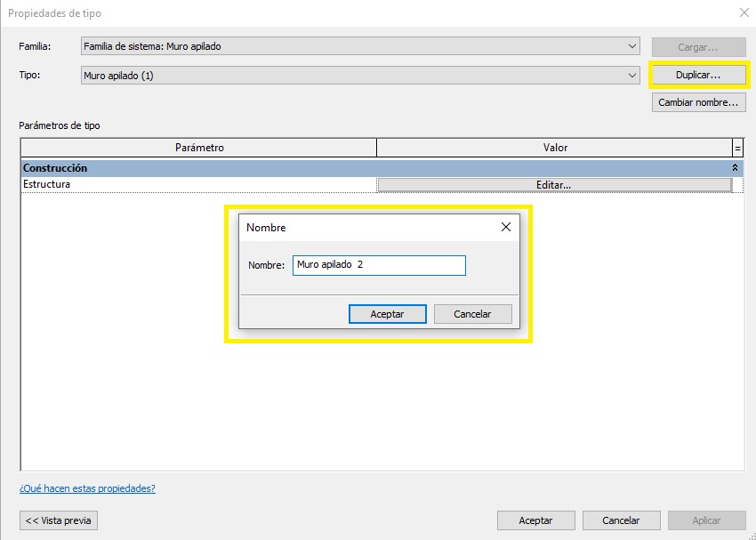
Task: Close the Propiedades de tipo window
Action: tap(743, 13)
